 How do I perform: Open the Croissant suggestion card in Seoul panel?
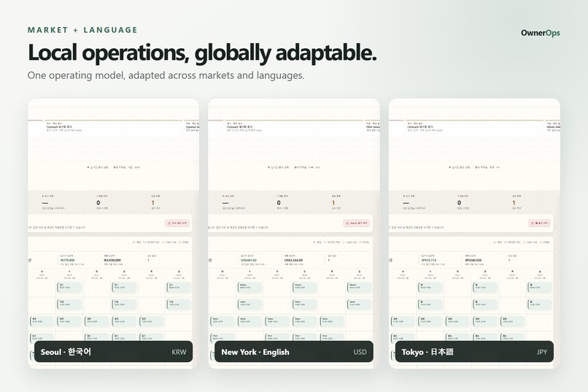point(114,127)
